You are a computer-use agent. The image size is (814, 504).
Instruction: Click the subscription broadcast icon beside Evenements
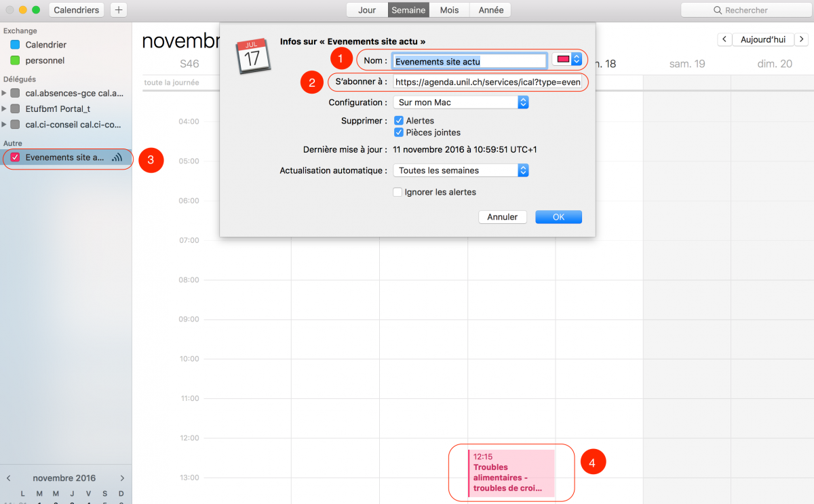[117, 157]
